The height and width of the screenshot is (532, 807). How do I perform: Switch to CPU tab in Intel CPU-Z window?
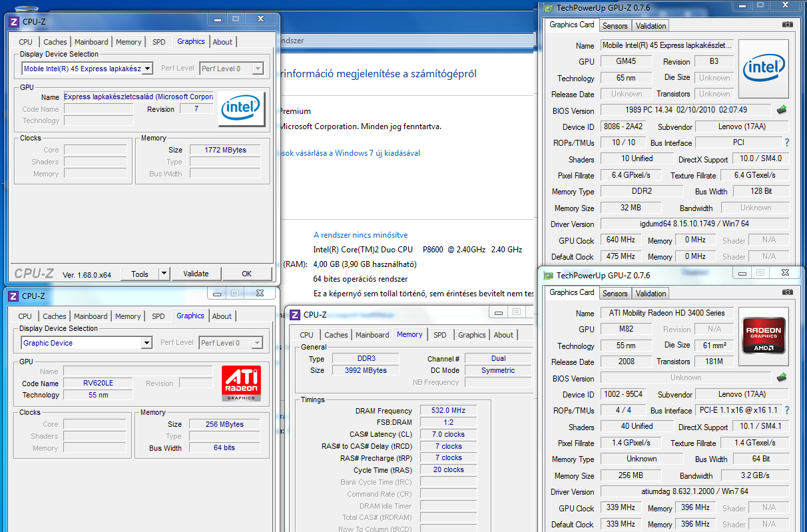coord(25,42)
